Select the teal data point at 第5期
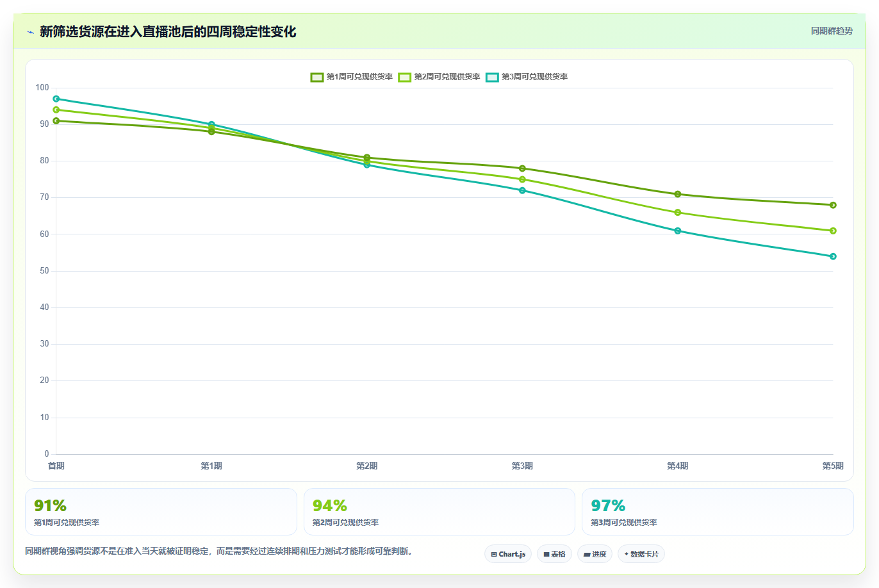Screen dimensions: 879x588 833,256
